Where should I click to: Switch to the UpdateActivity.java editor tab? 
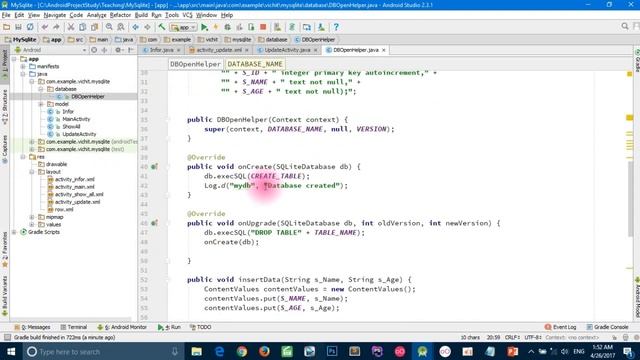(287, 50)
